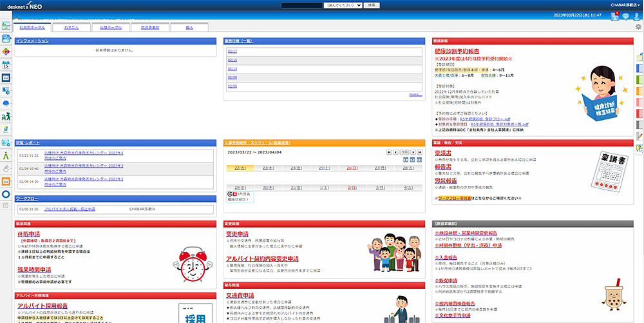Click the gray hand pointer sidebar icon

coord(6,168)
